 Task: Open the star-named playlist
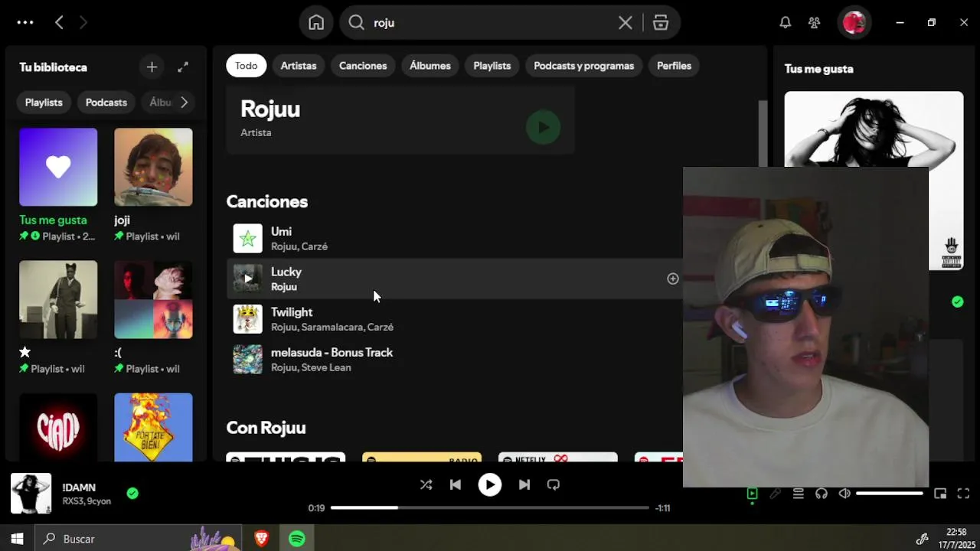pyautogui.click(x=58, y=318)
